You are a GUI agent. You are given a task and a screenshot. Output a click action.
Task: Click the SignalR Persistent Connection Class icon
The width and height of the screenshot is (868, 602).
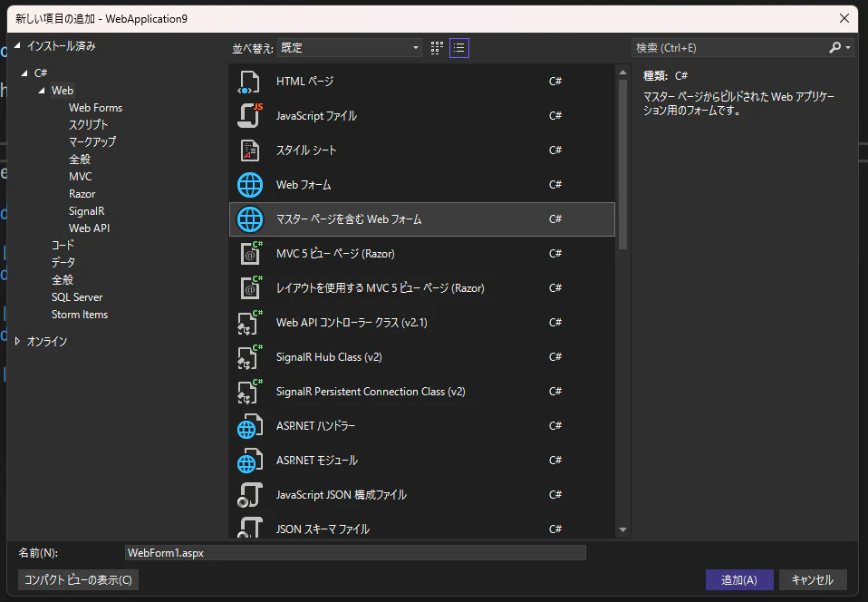[x=250, y=392]
